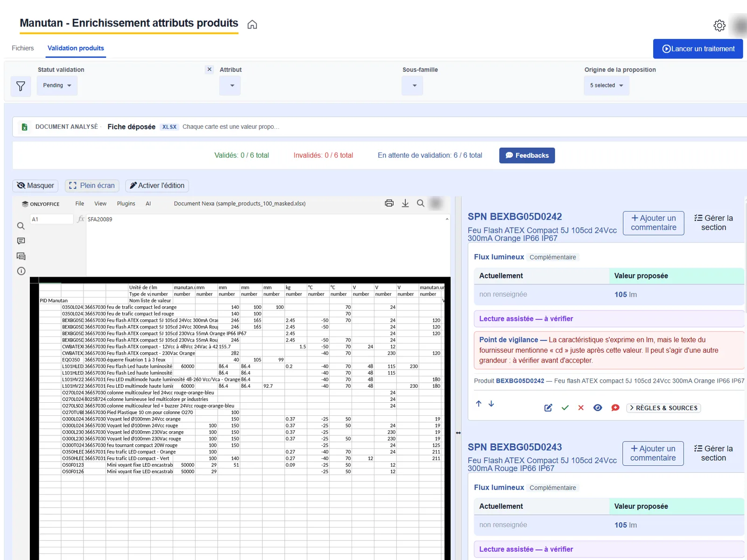The width and height of the screenshot is (747, 560).
Task: Open the sidebar search panel icon
Action: pos(21,226)
